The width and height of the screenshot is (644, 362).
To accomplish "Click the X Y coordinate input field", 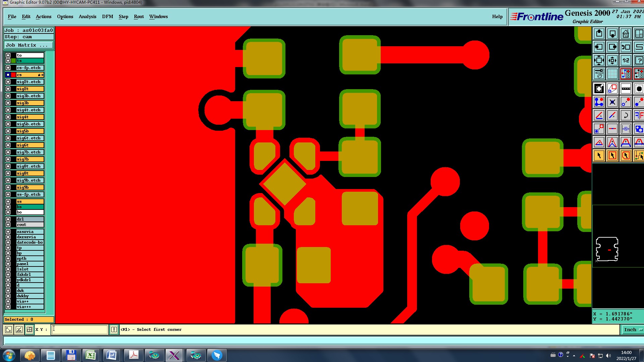I will [80, 329].
